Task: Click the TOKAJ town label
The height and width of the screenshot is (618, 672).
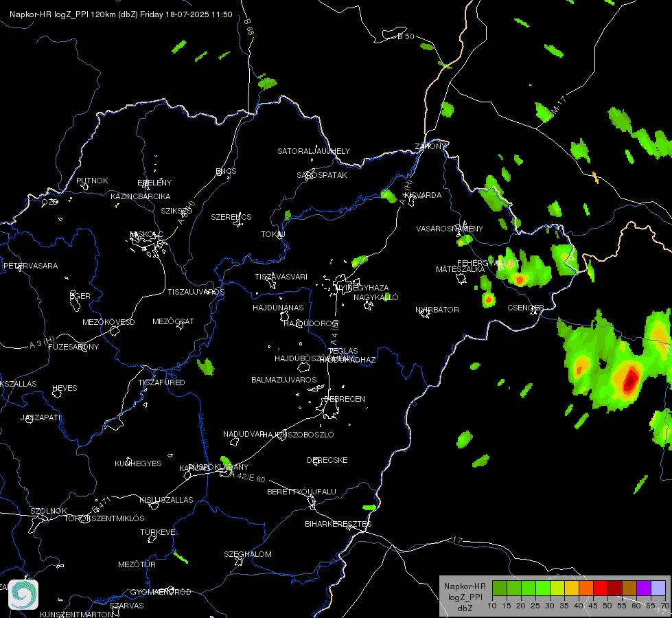Action: 273,234
